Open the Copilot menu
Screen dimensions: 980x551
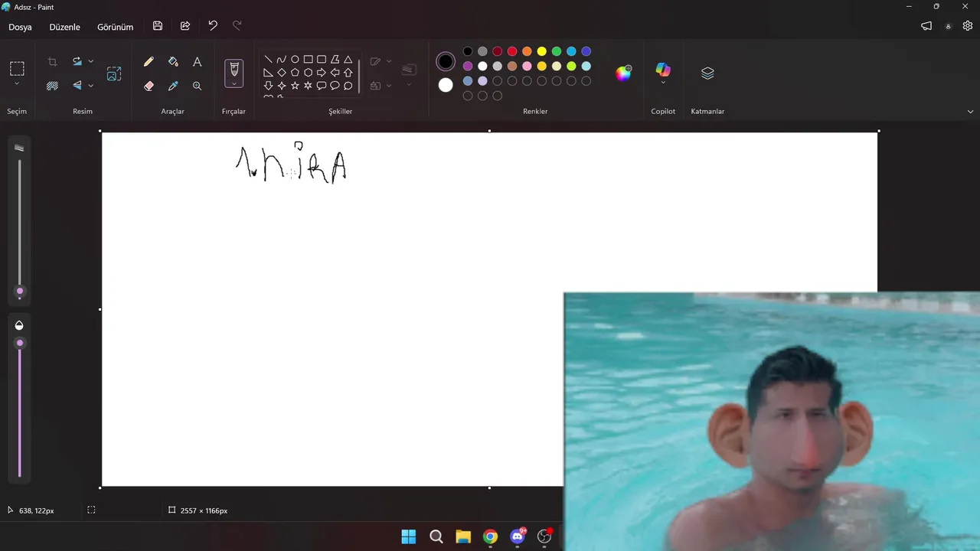click(663, 73)
